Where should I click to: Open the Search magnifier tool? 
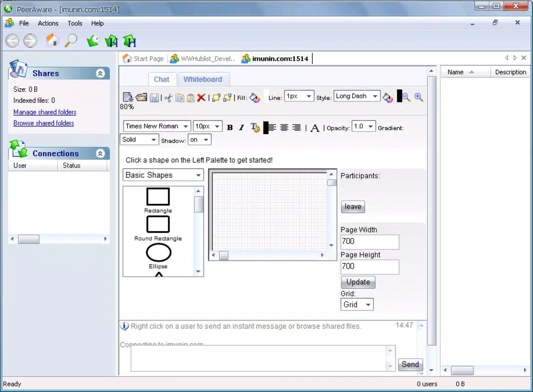[71, 41]
